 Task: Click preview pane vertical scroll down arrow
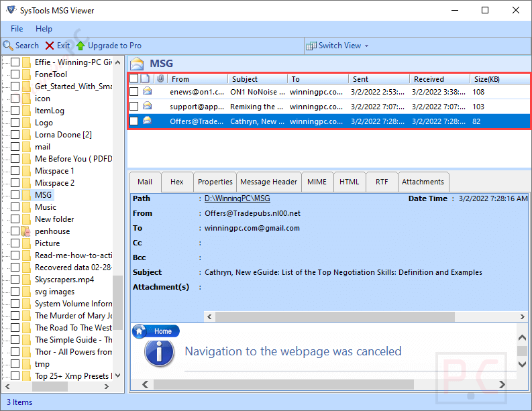click(523, 364)
